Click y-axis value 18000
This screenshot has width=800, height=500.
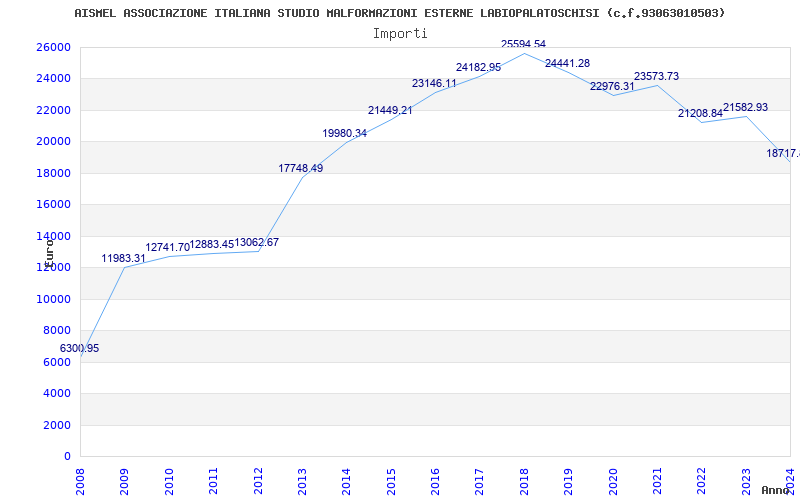[x=53, y=173]
